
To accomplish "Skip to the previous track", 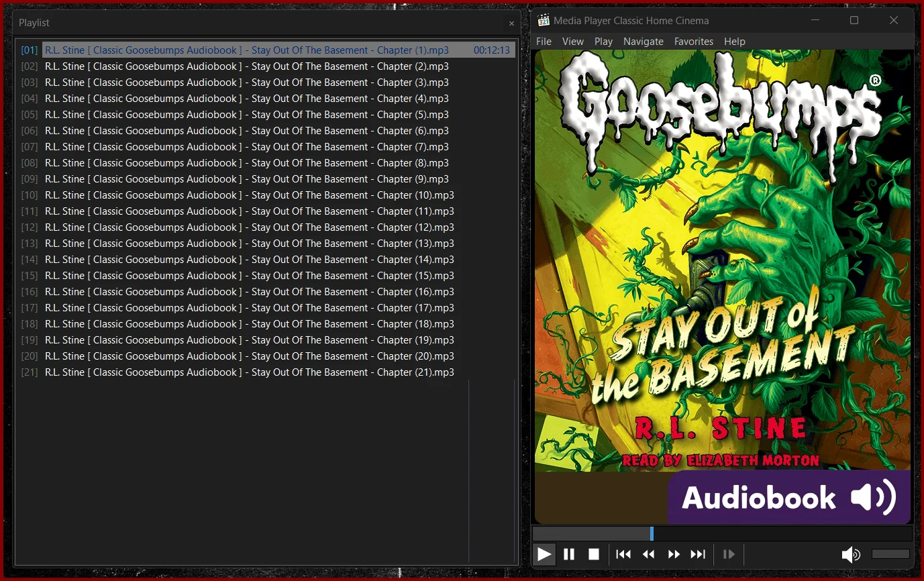I will 623,554.
